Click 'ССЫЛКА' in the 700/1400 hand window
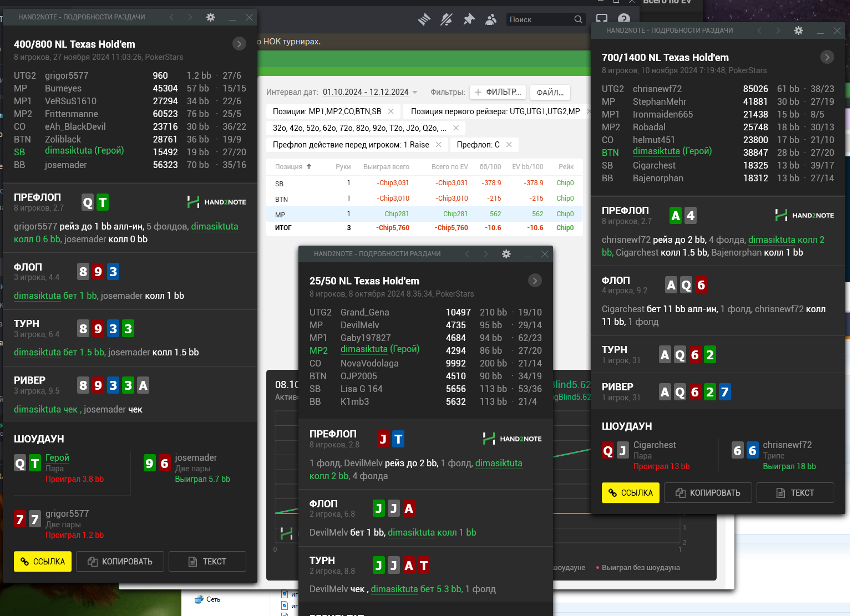Screen dimensions: 852x616 (x=631, y=493)
